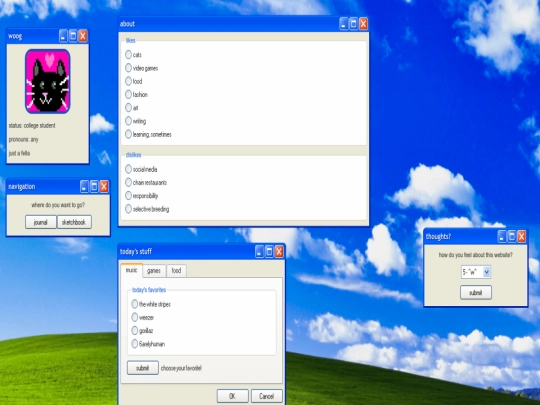540x405 pixels.
Task: Minimize today's stuff window
Action: pyautogui.click(x=260, y=251)
